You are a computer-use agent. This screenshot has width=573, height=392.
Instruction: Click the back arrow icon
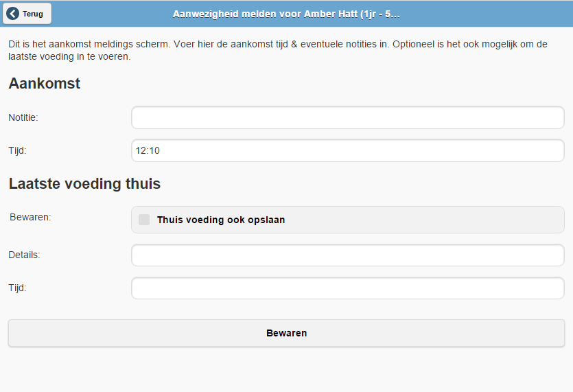coord(12,14)
